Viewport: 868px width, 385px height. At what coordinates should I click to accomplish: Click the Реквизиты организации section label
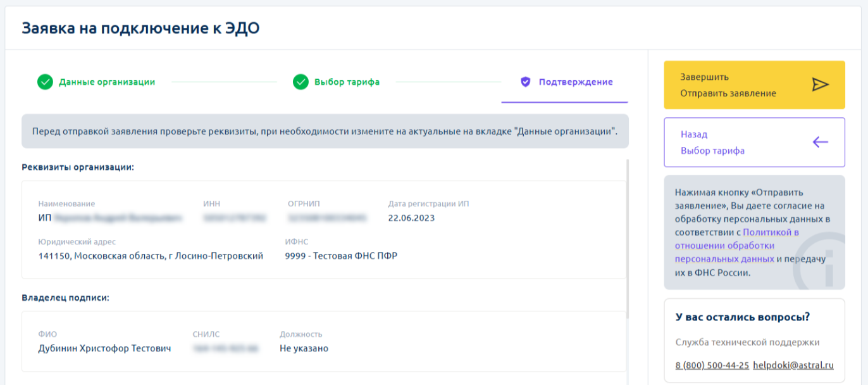[78, 167]
